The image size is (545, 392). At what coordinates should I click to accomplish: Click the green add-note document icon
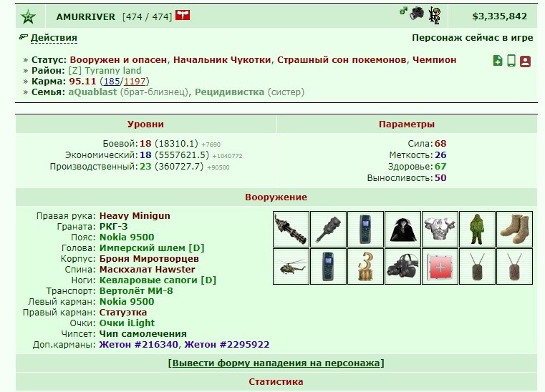click(x=498, y=61)
